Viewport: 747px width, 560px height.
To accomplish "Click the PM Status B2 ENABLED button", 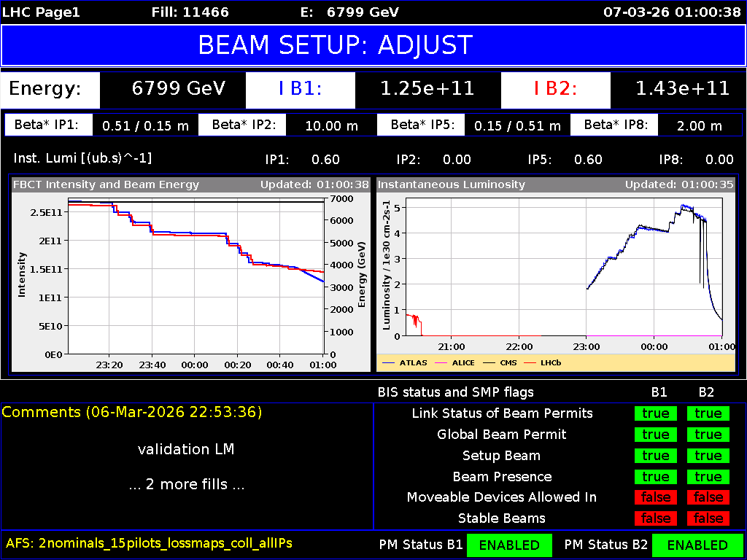I will 699,545.
